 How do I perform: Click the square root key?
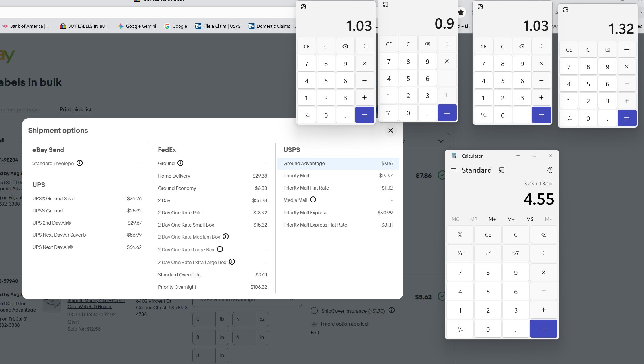(x=516, y=253)
